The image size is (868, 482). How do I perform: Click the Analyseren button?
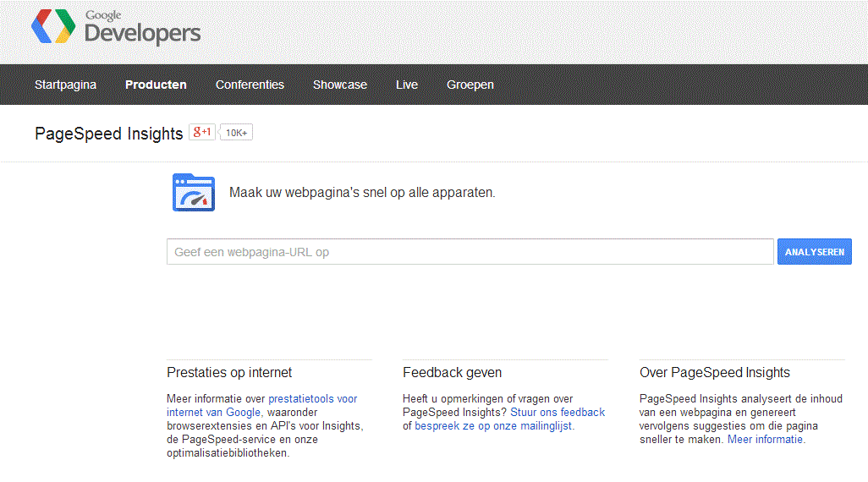tap(815, 252)
